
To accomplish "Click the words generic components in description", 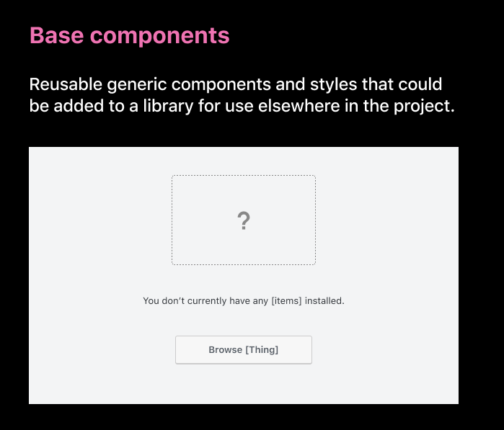I will (189, 85).
